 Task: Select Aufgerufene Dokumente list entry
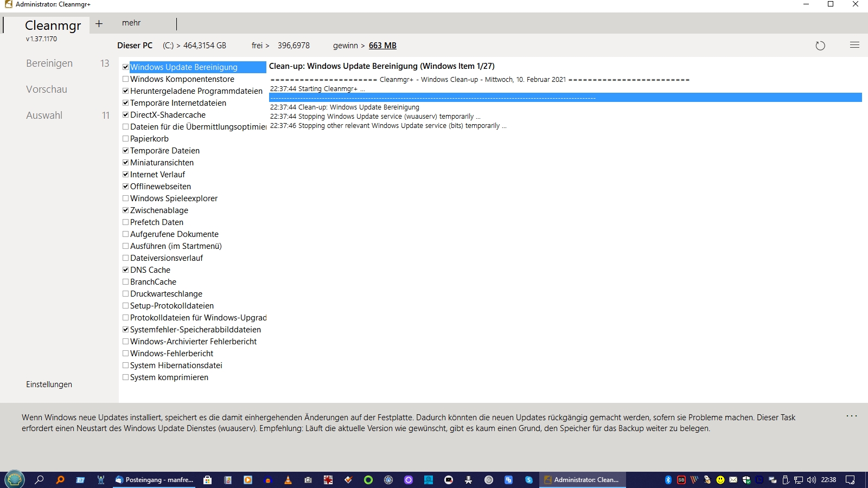[x=174, y=234]
